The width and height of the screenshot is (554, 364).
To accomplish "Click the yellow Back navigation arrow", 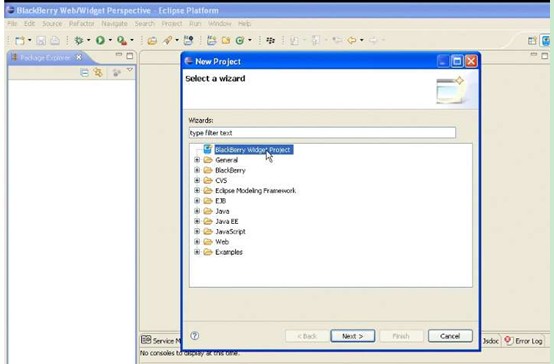I will click(x=352, y=41).
